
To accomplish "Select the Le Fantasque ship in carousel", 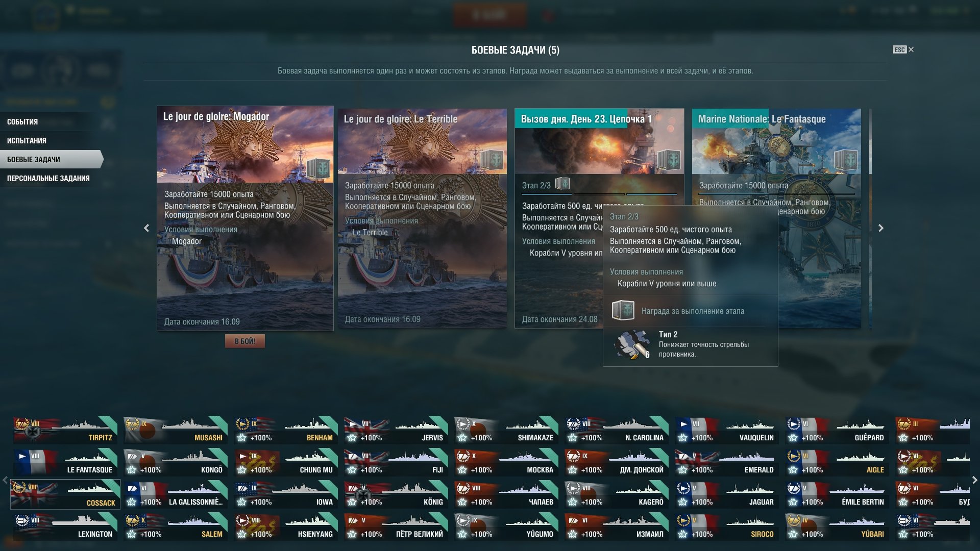I will point(65,462).
